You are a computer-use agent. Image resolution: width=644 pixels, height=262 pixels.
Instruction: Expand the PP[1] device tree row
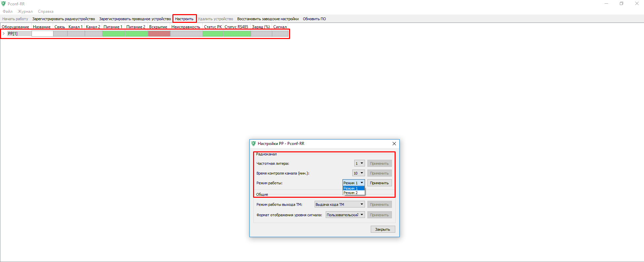tap(4, 34)
